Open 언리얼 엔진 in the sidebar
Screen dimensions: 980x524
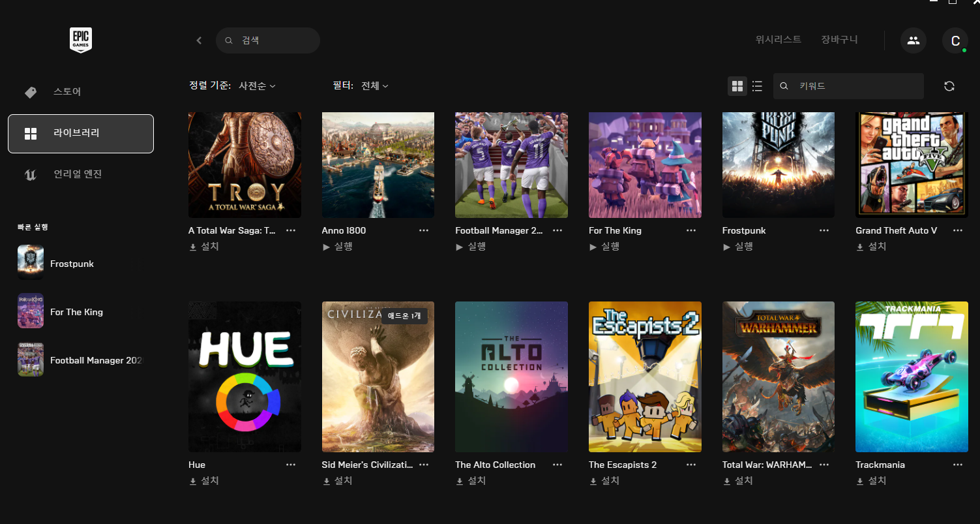(x=81, y=174)
